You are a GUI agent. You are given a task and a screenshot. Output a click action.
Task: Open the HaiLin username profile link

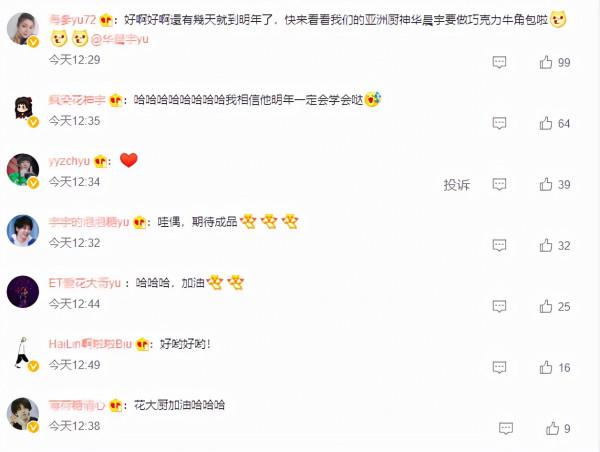point(90,344)
